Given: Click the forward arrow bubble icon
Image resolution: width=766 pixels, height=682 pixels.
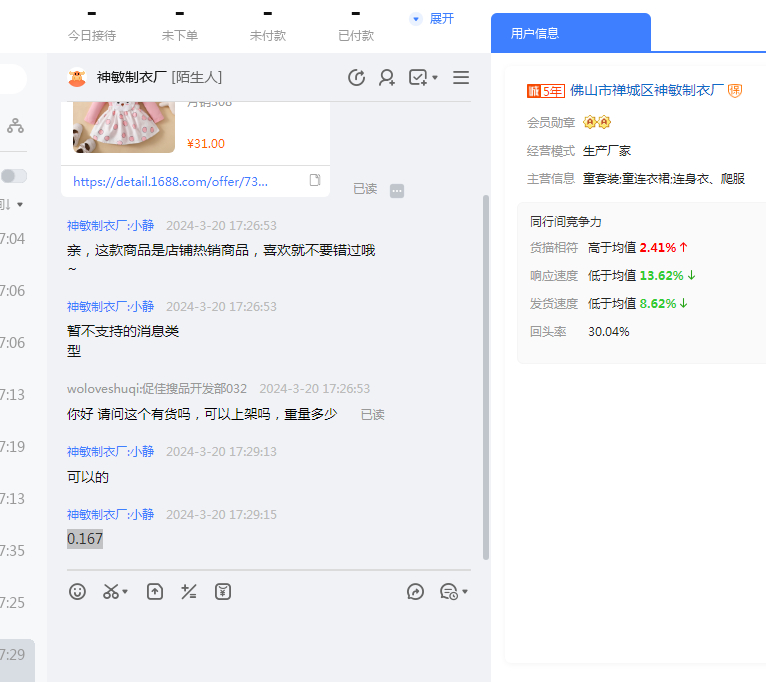Looking at the screenshot, I should [416, 592].
